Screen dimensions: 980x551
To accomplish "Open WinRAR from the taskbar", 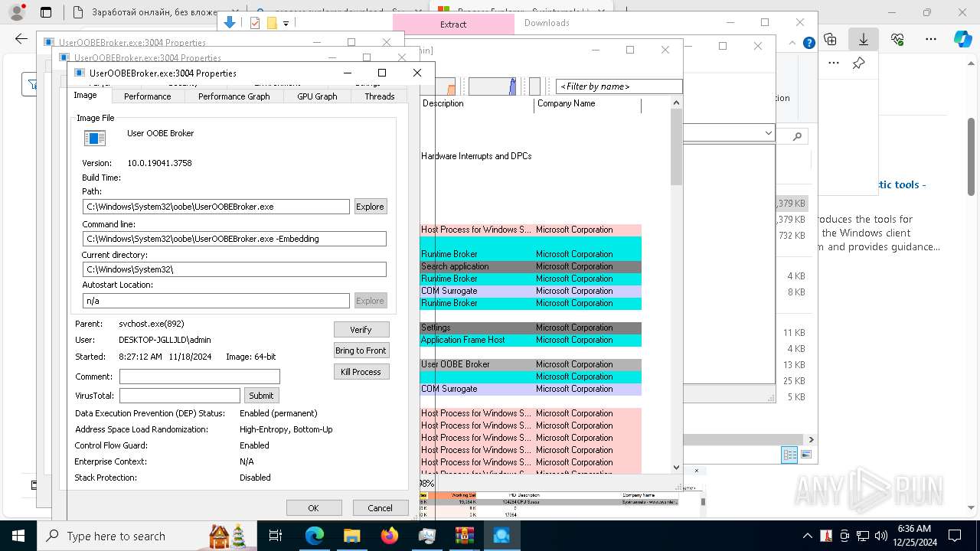I will [x=464, y=536].
